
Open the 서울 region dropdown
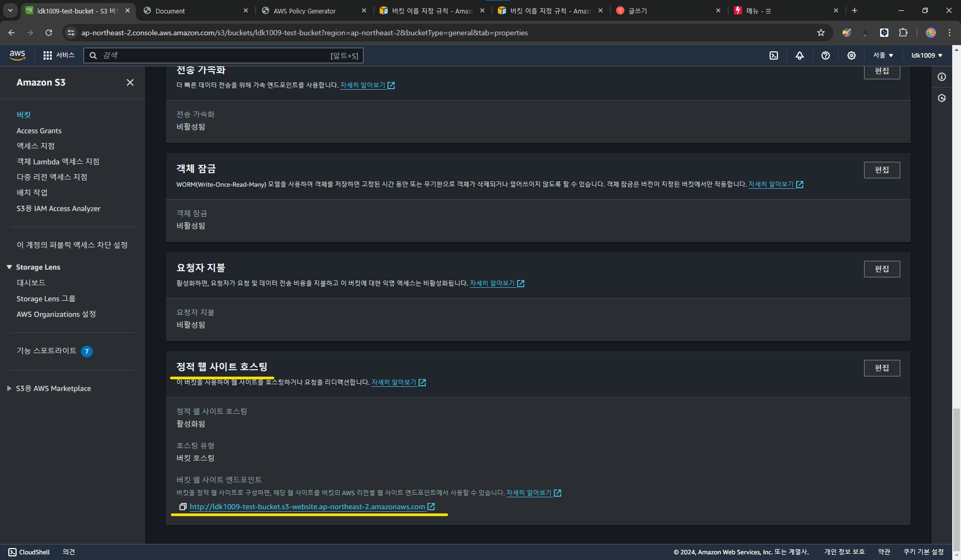883,55
